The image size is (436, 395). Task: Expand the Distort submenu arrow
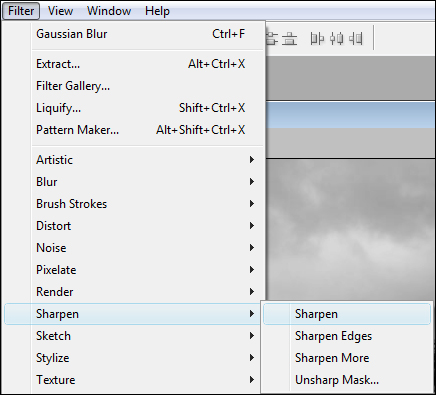(x=252, y=226)
